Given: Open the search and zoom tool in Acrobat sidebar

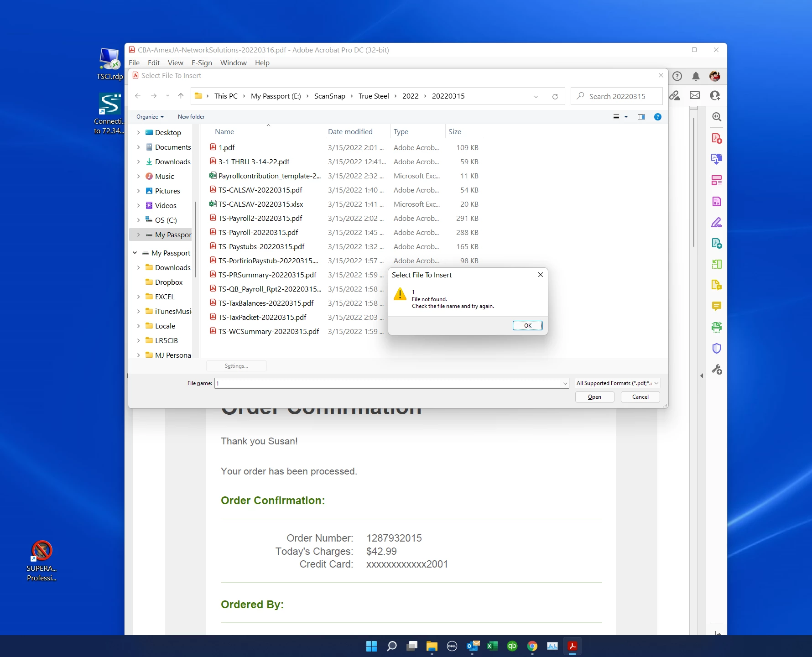Looking at the screenshot, I should pyautogui.click(x=717, y=117).
